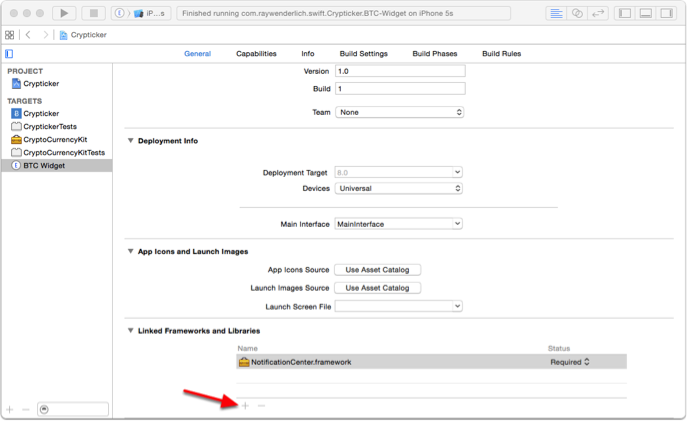Image resolution: width=687 pixels, height=421 pixels.
Task: Change the Required status popup
Action: click(x=570, y=362)
